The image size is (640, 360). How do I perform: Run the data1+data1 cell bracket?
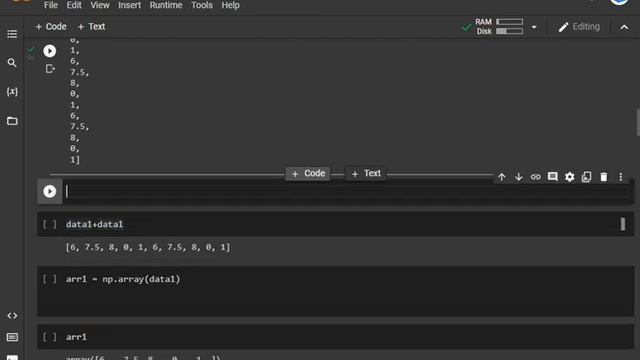click(50, 224)
